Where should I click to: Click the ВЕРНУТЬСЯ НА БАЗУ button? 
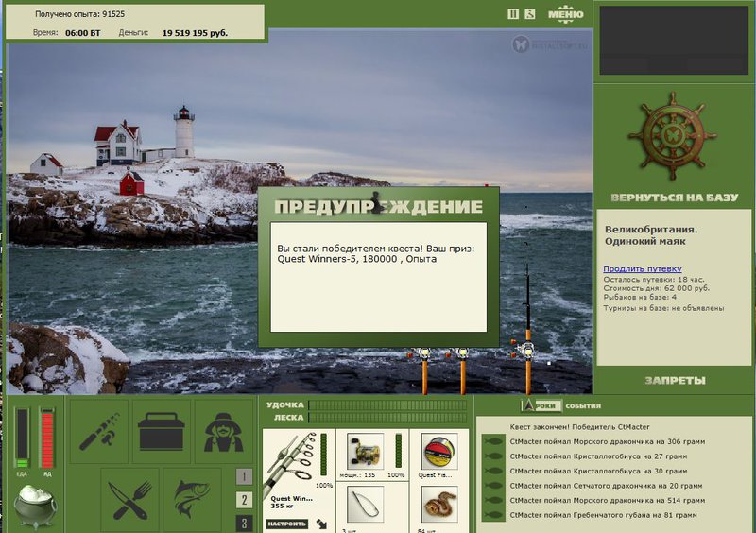[x=674, y=198]
